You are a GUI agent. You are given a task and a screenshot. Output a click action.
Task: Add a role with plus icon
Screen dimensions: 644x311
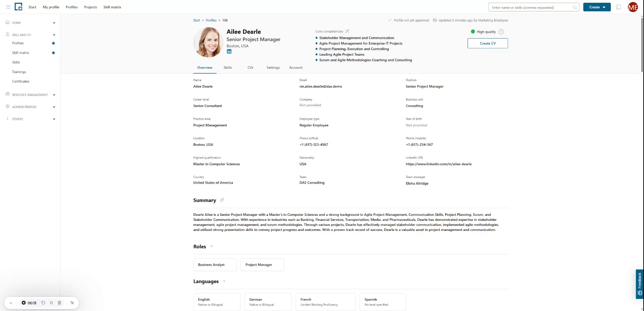[212, 246]
